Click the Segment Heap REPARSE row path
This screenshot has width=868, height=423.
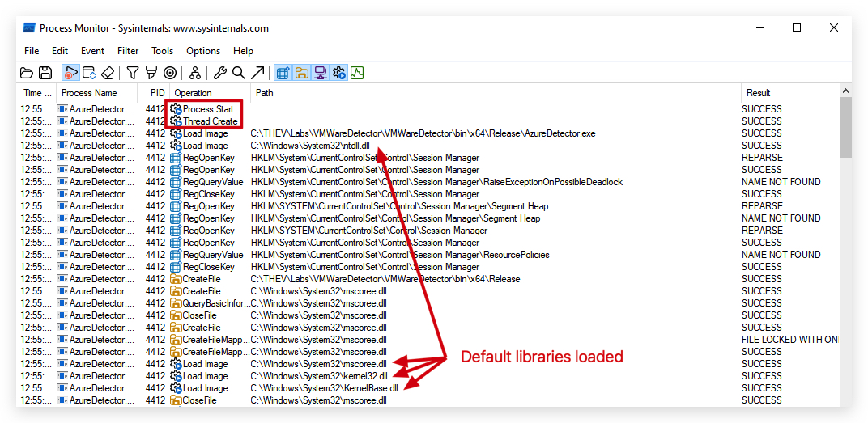[x=399, y=206]
